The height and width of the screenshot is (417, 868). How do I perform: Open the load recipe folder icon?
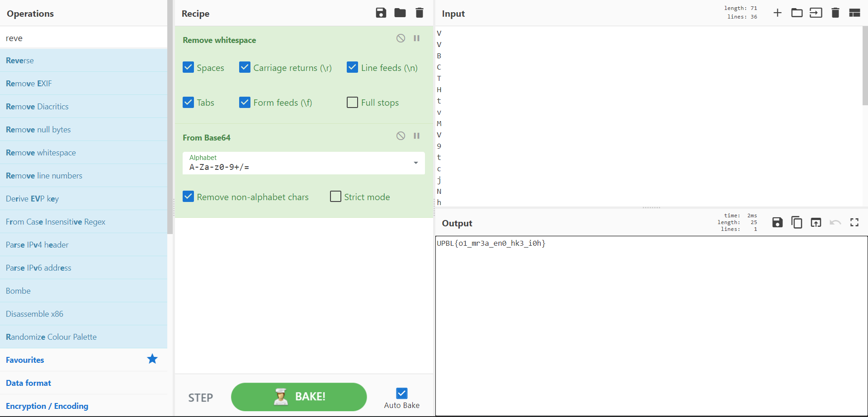tap(400, 13)
